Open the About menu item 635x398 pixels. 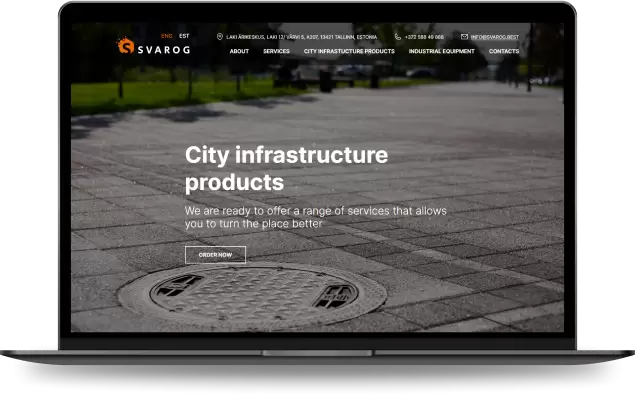(x=239, y=51)
